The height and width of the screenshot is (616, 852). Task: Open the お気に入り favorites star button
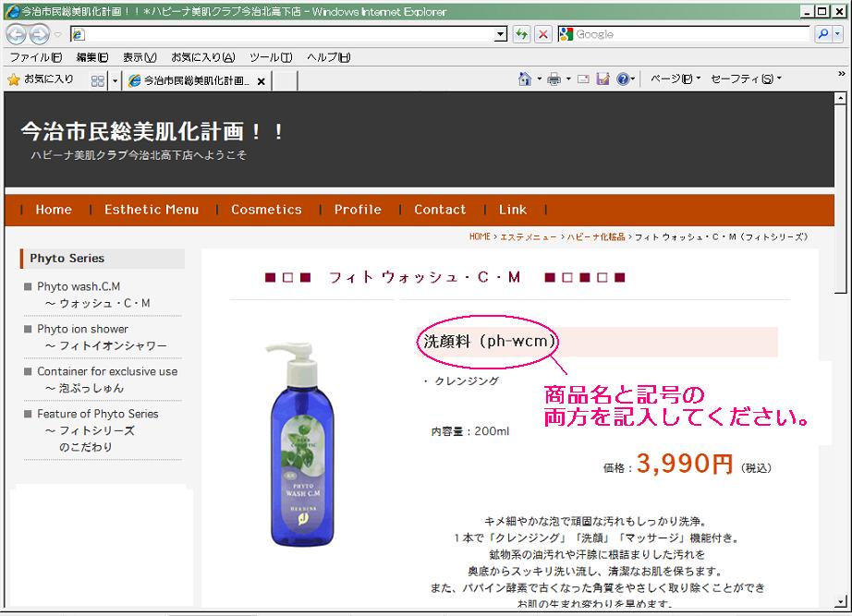pos(41,79)
